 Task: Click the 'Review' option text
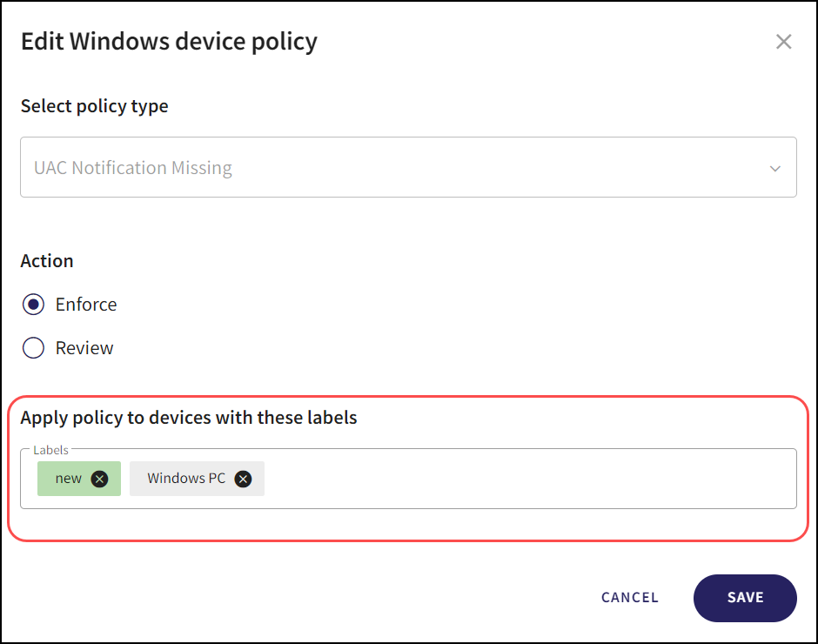click(x=84, y=348)
